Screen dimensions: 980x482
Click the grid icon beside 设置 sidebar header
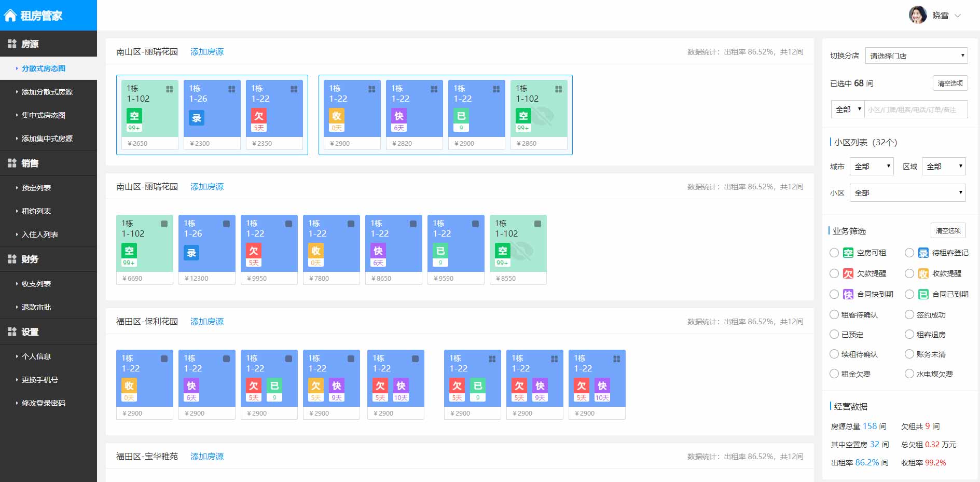click(x=12, y=332)
